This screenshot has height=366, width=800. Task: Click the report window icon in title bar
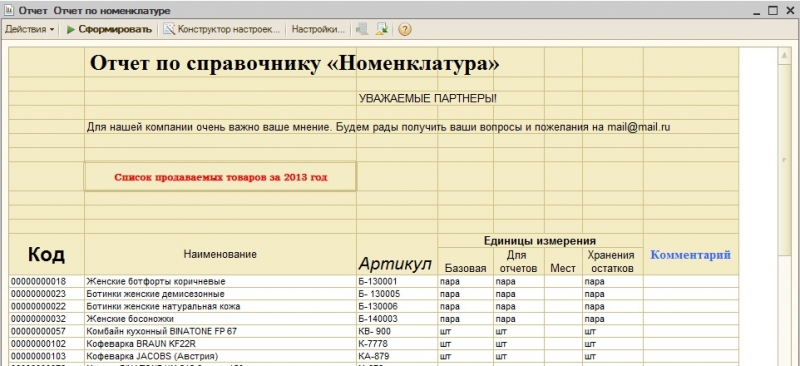(9, 10)
